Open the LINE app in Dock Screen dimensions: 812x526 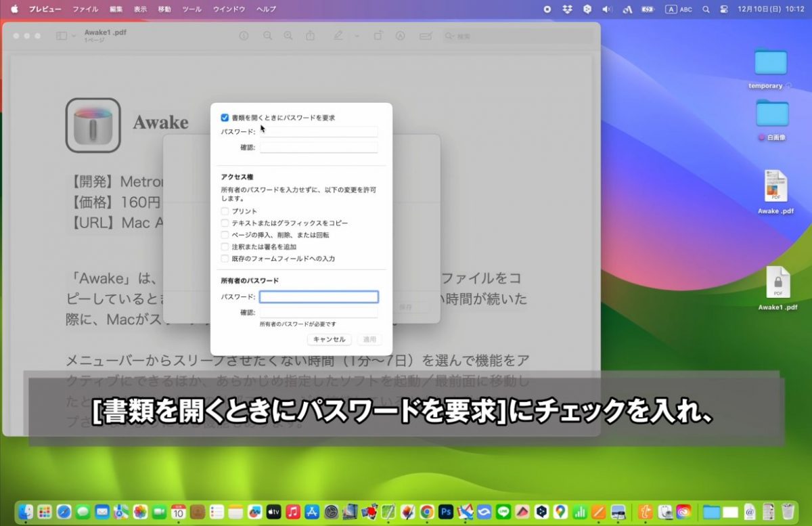pos(503,512)
